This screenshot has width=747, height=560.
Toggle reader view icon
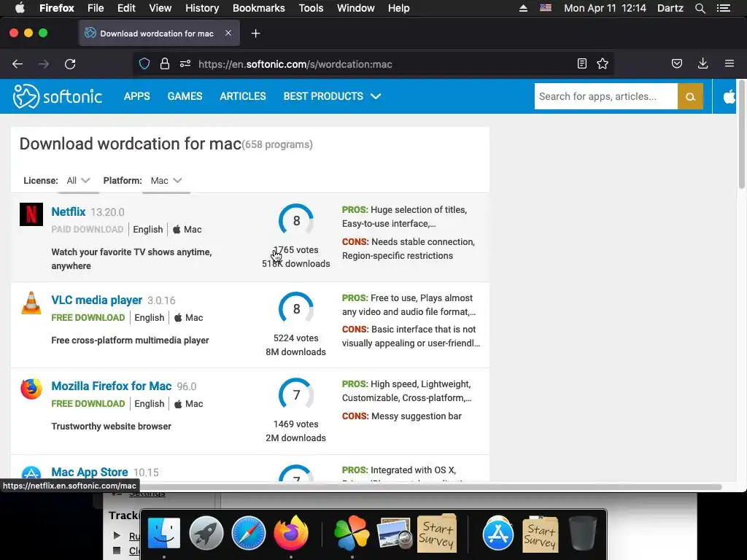point(581,64)
